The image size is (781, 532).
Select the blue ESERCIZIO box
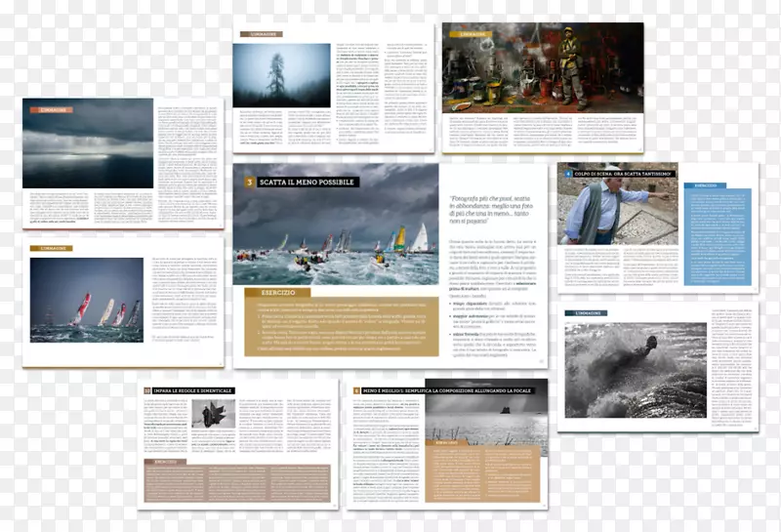pos(718,233)
